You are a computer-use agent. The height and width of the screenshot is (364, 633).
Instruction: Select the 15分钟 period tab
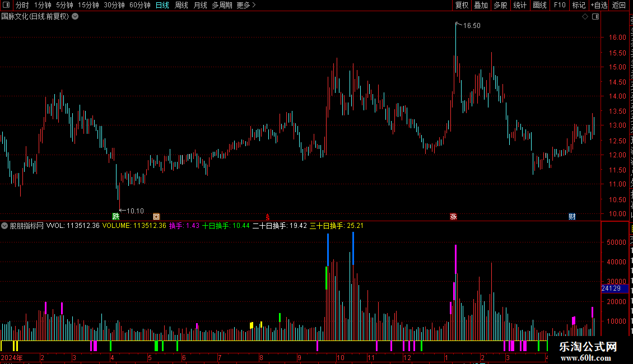(x=89, y=5)
